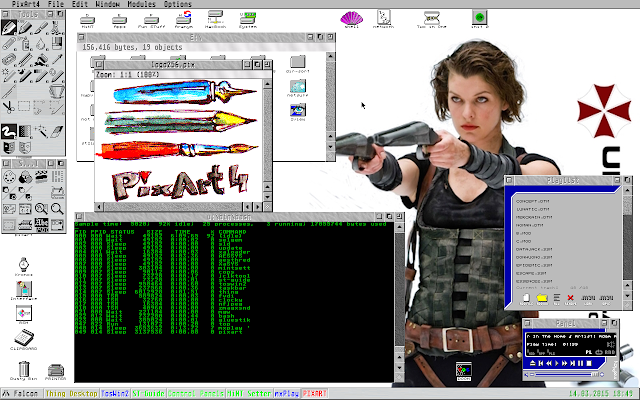Viewport: 640px width, 400px height.
Task: Click the dark theatre mask icon
Action: pos(9,147)
